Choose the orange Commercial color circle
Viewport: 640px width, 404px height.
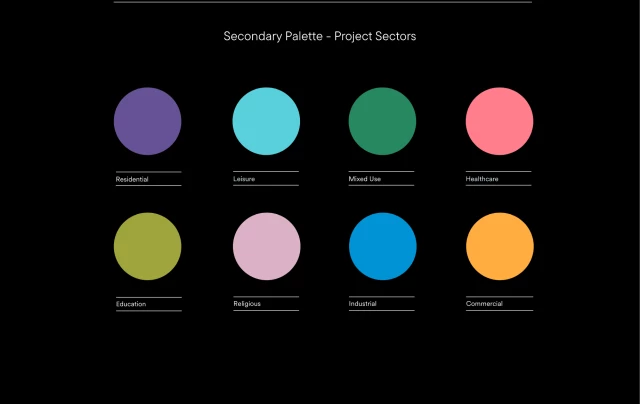coord(499,246)
